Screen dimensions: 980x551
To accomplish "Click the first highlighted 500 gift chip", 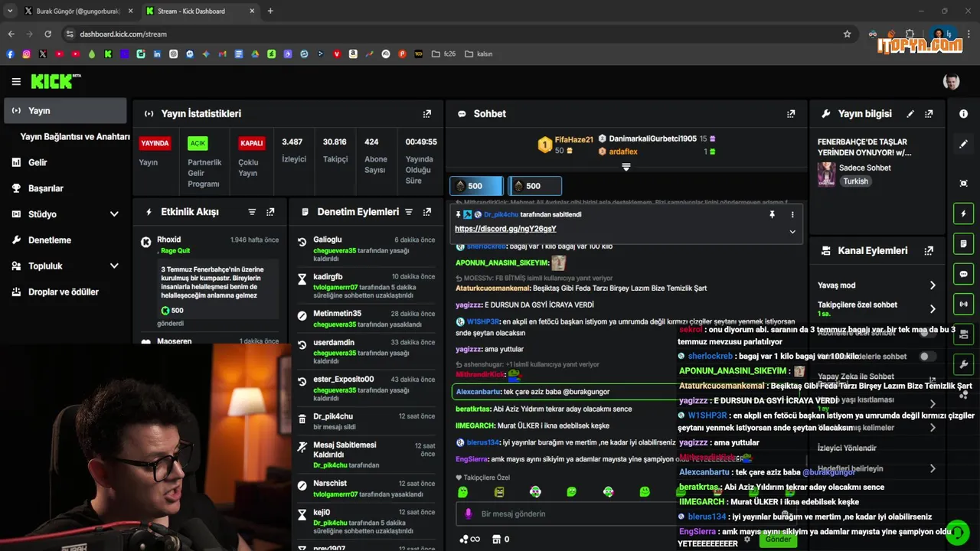I will (x=476, y=186).
